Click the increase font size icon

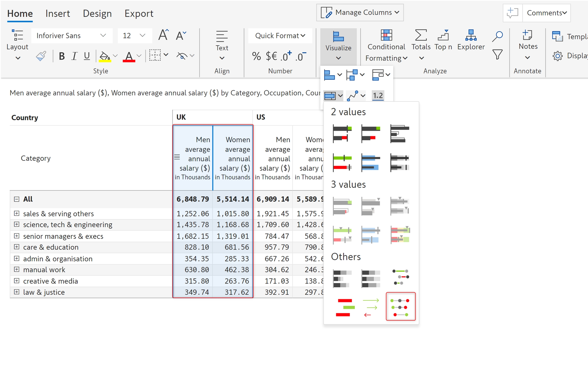(x=163, y=35)
